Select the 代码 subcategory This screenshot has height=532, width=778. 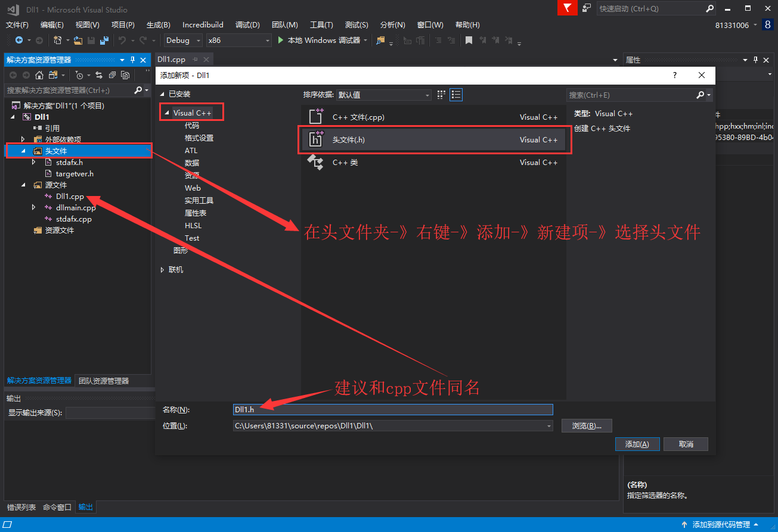(192, 126)
